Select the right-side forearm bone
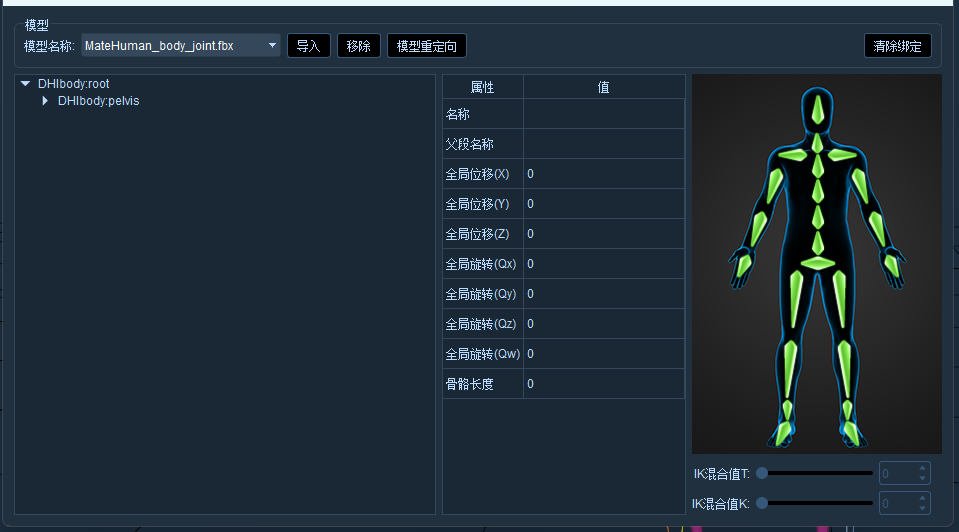This screenshot has width=959, height=532. [877, 229]
